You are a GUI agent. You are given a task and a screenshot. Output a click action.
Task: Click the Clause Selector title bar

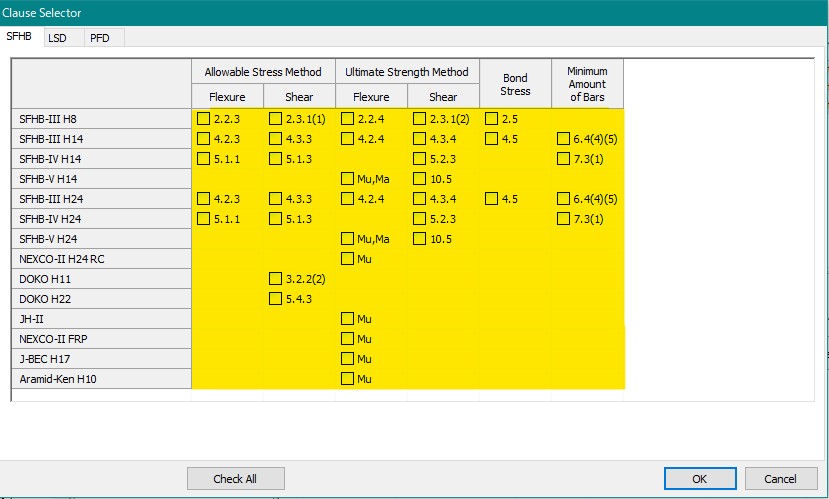coord(414,13)
